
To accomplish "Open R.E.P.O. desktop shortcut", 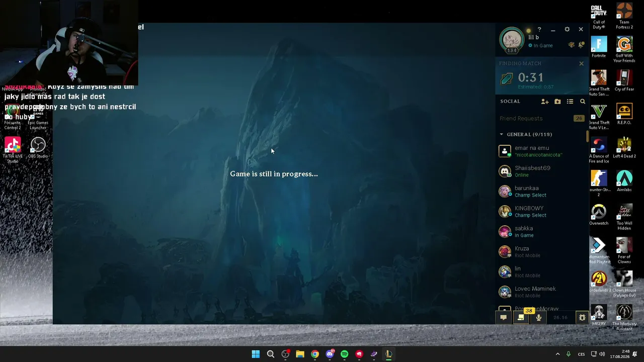I will (624, 114).
